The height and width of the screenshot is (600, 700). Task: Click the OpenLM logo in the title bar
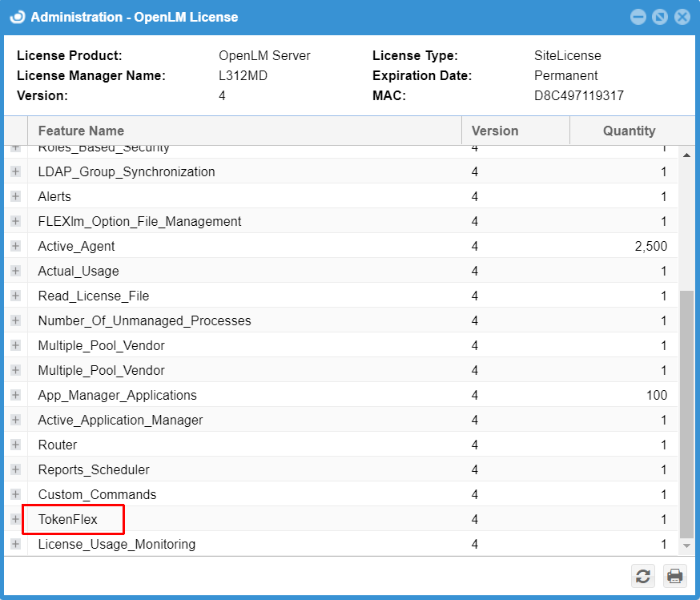coord(17,16)
